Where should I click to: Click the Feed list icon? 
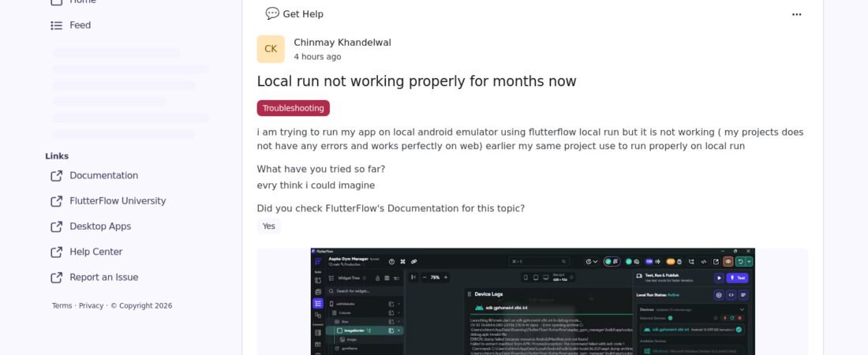pyautogui.click(x=57, y=25)
